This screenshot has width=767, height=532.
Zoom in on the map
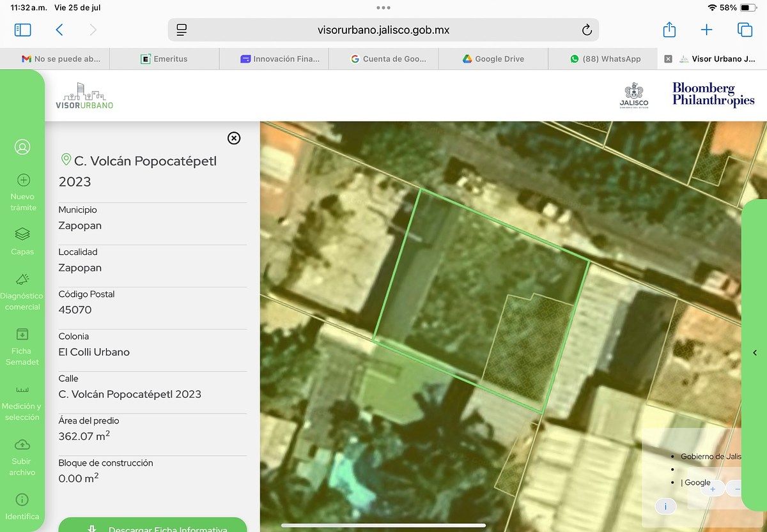(x=713, y=489)
